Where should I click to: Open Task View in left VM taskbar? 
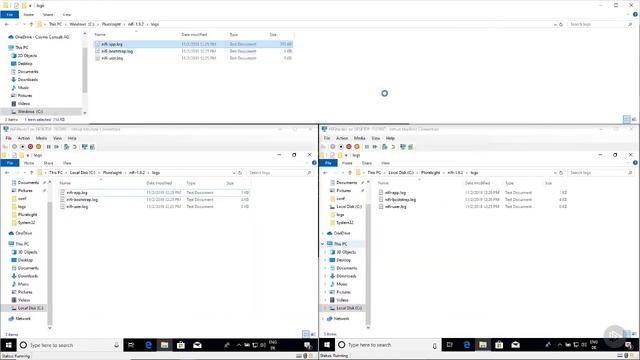[x=131, y=345]
